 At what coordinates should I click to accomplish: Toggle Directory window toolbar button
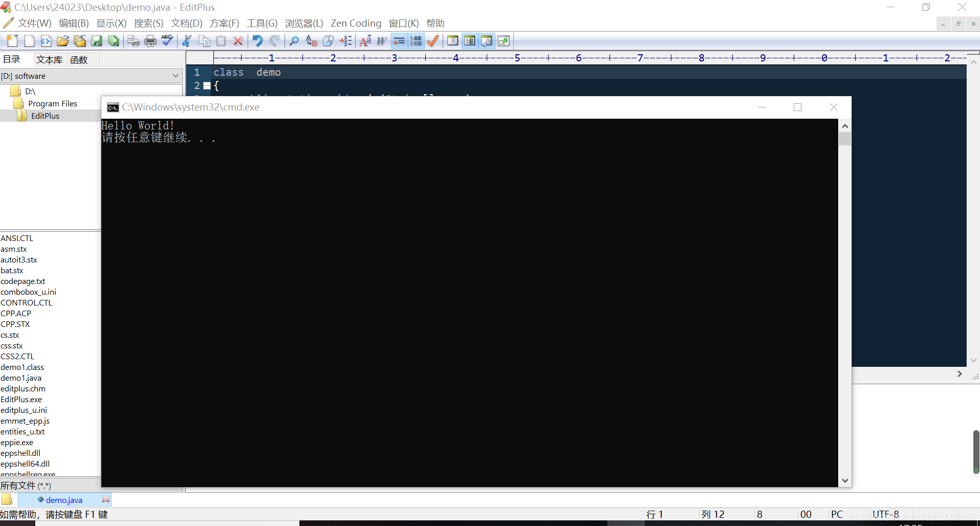[470, 41]
